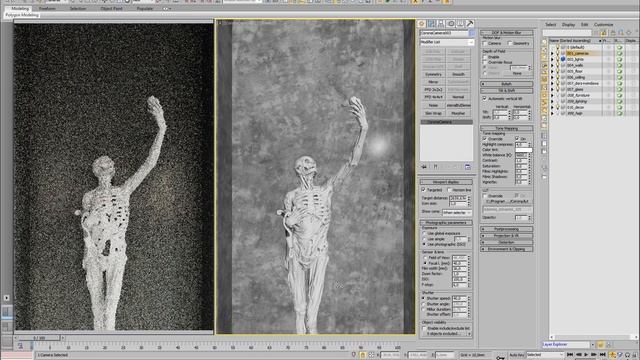Open the Utilities hammer panel tab

(x=470, y=24)
